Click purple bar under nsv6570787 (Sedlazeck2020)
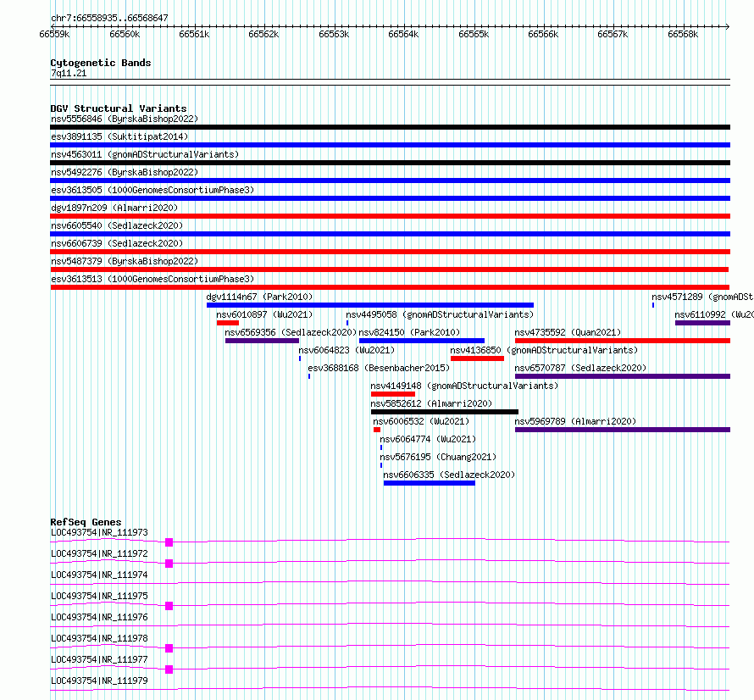This screenshot has width=754, height=700. (622, 376)
